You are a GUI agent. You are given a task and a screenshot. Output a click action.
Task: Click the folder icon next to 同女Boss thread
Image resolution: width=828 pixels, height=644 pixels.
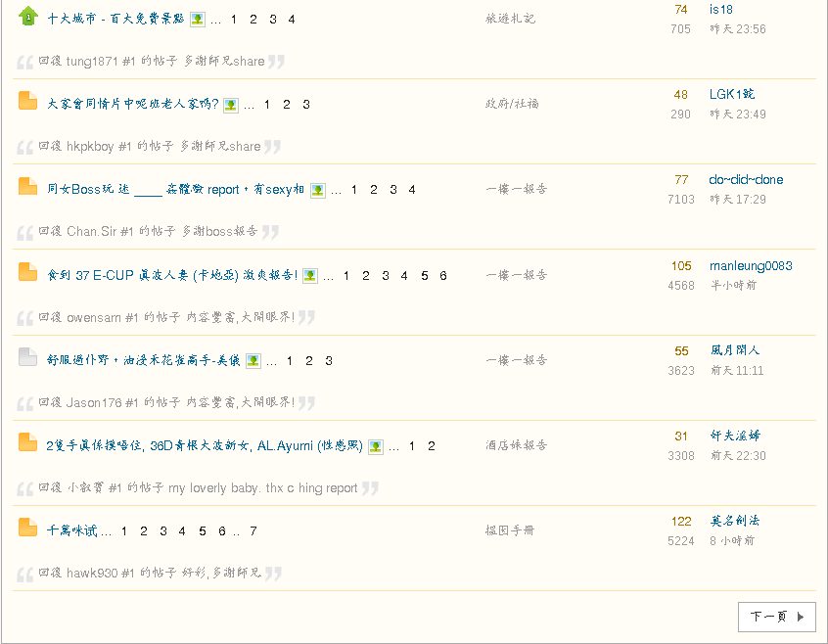pyautogui.click(x=26, y=188)
